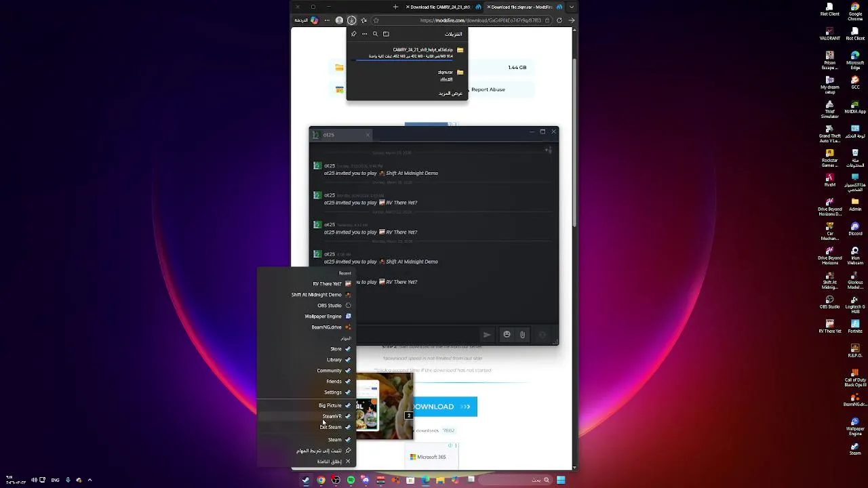Open the browser downloads toolbar icon

pyautogui.click(x=351, y=20)
